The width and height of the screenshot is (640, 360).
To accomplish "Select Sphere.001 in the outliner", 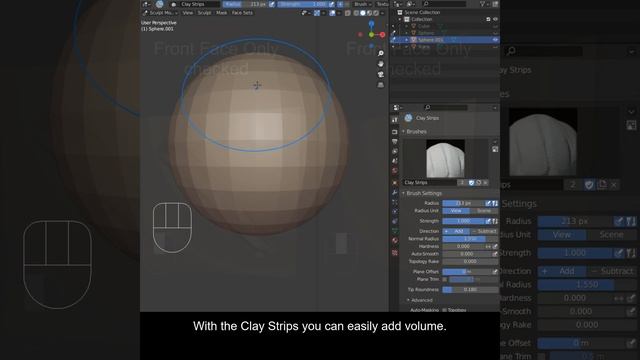I will click(431, 40).
